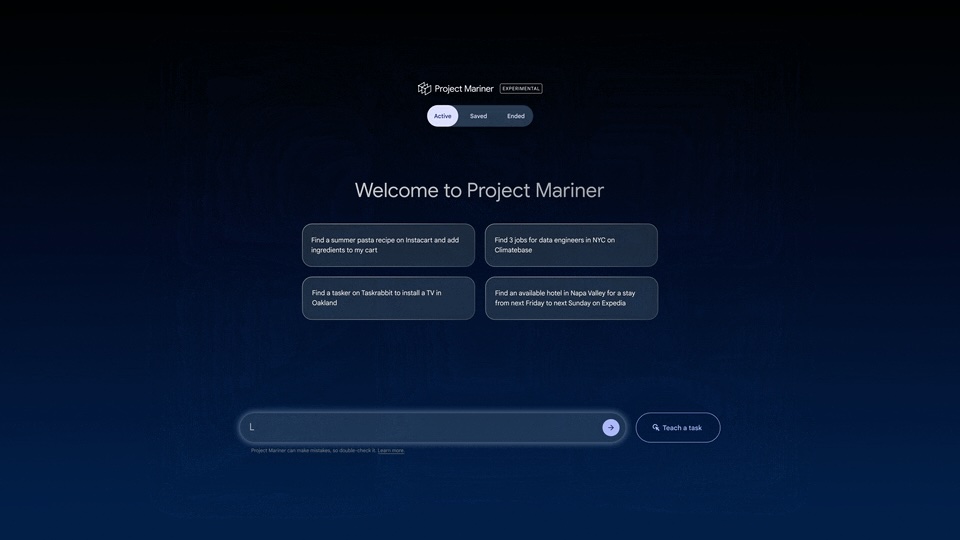Click the Project Mariner title text
Screen dimensions: 960x540
[x=464, y=88]
